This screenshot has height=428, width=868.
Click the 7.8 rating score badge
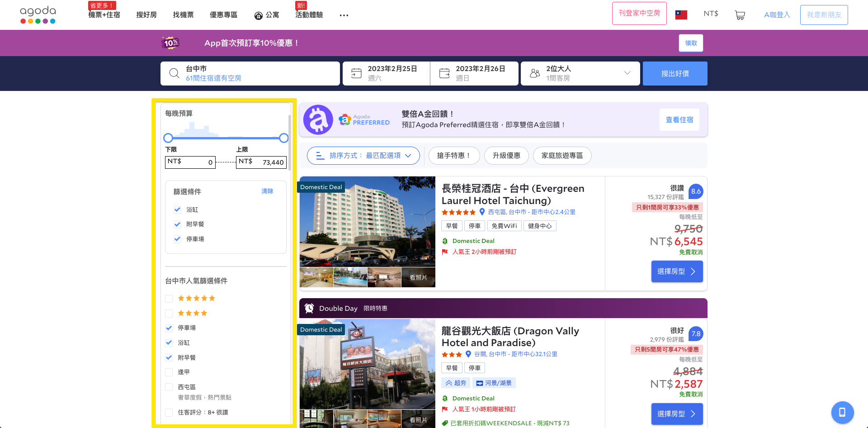pos(696,334)
